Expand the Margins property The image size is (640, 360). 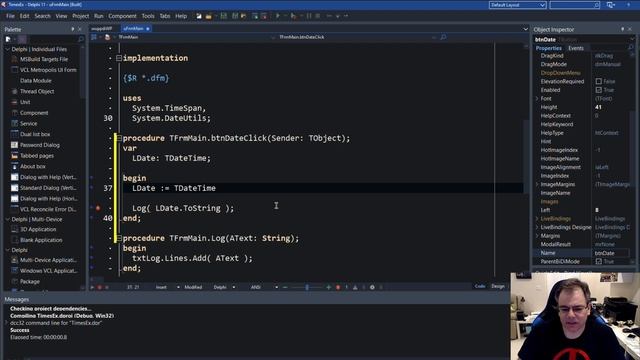click(537, 236)
